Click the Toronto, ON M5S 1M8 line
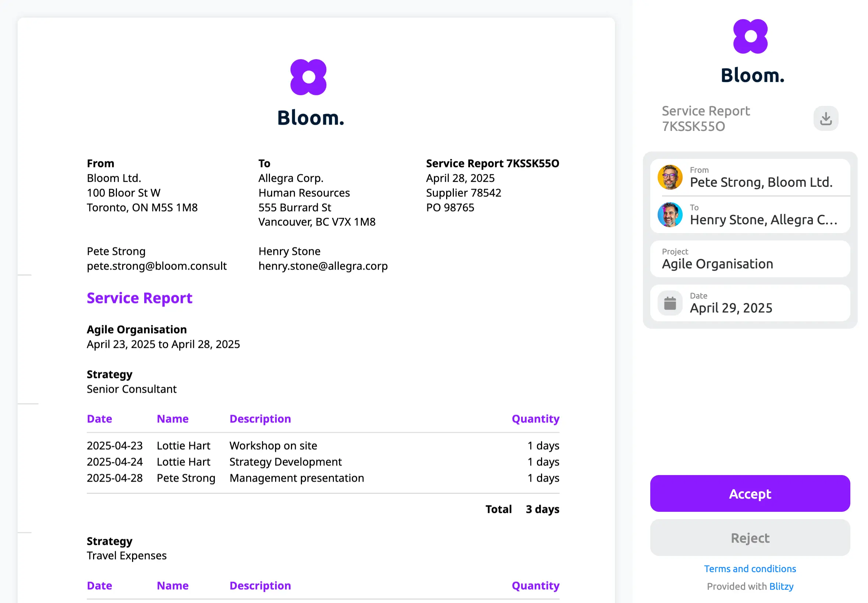This screenshot has height=603, width=868. click(142, 207)
